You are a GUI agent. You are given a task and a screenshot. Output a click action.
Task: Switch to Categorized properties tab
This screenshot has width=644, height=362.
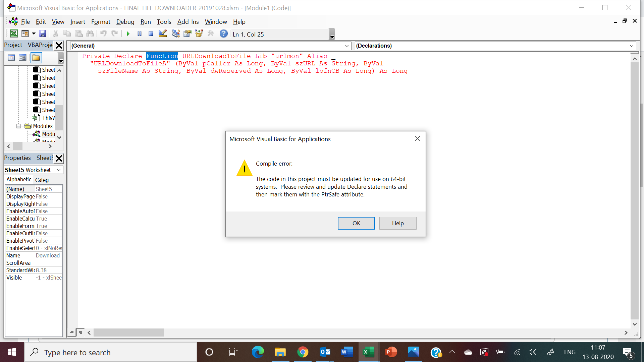click(x=42, y=180)
